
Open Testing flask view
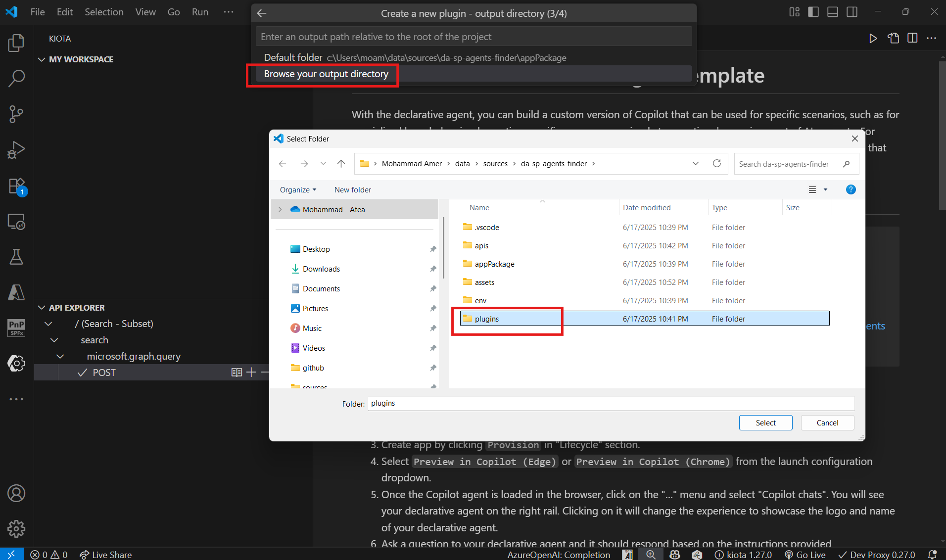coord(16,257)
